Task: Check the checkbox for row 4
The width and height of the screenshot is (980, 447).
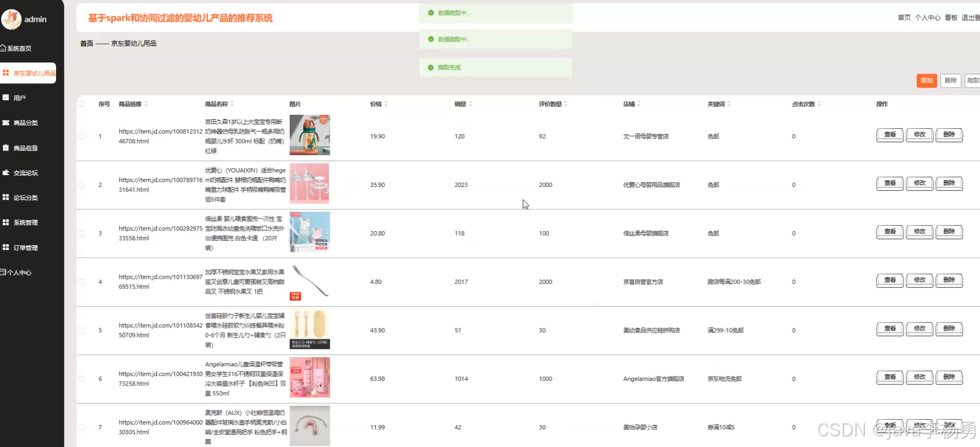Action: 81,282
